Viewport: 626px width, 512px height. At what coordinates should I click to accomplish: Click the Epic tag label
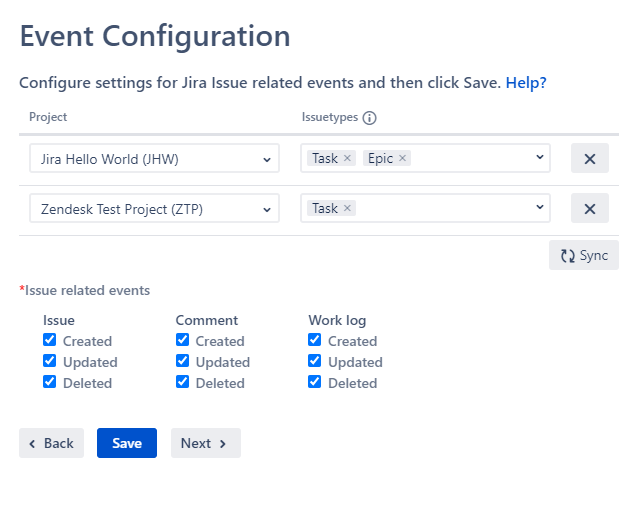pos(380,158)
